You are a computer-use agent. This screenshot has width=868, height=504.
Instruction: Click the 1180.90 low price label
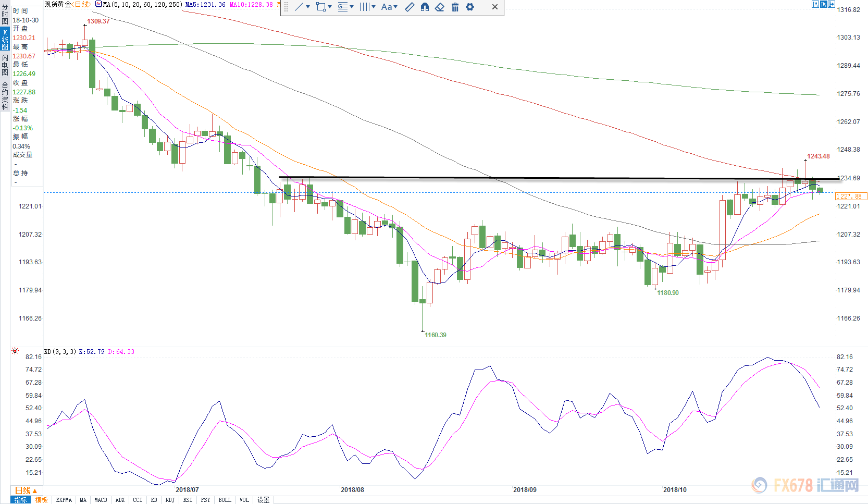668,293
